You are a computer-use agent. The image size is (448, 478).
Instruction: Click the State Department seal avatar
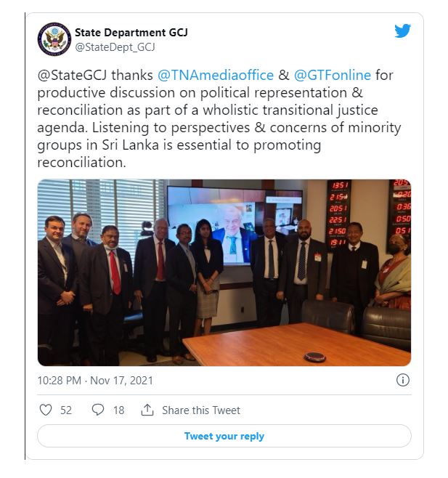(x=54, y=39)
